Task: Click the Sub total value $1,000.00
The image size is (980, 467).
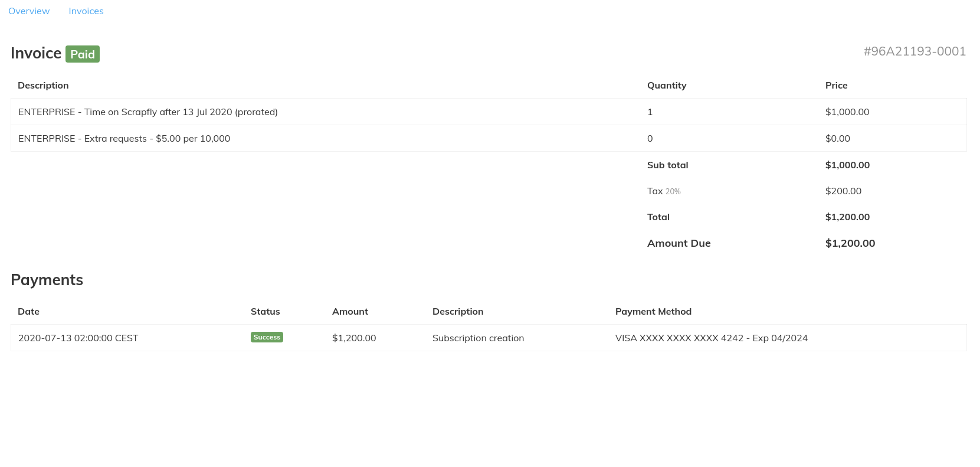Action: (x=847, y=165)
